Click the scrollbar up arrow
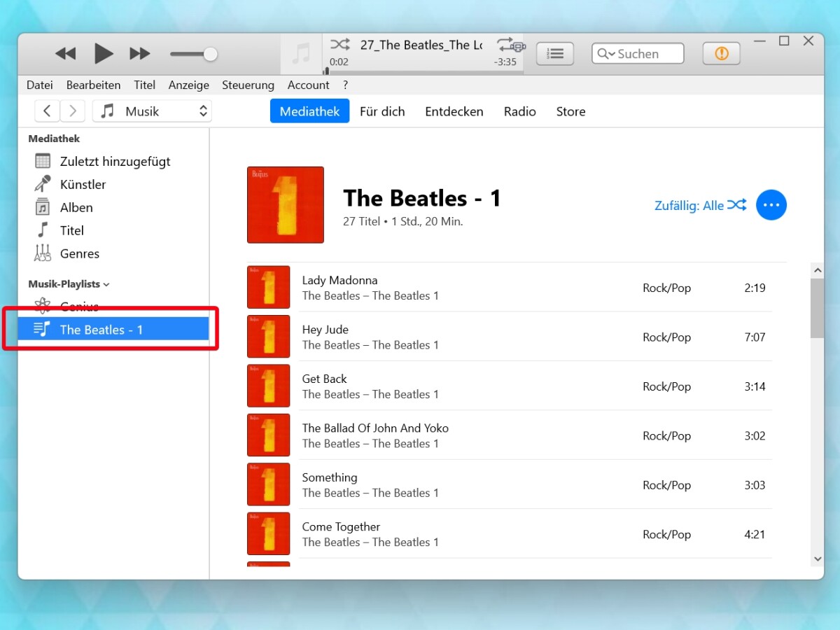Image resolution: width=840 pixels, height=630 pixels. point(817,270)
